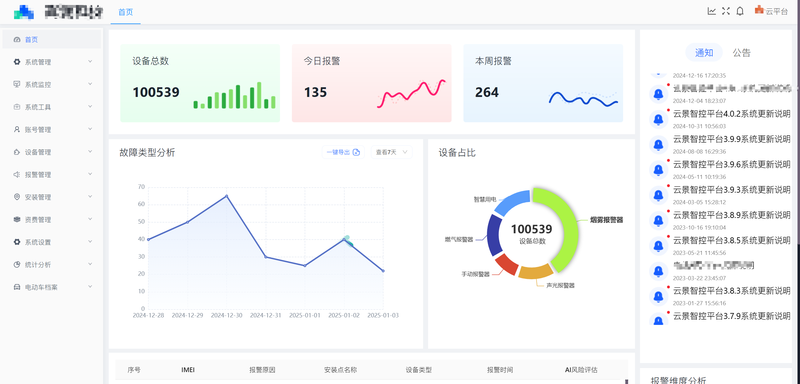Click the 设备总数 statistics card
The image size is (800, 384).
point(200,83)
